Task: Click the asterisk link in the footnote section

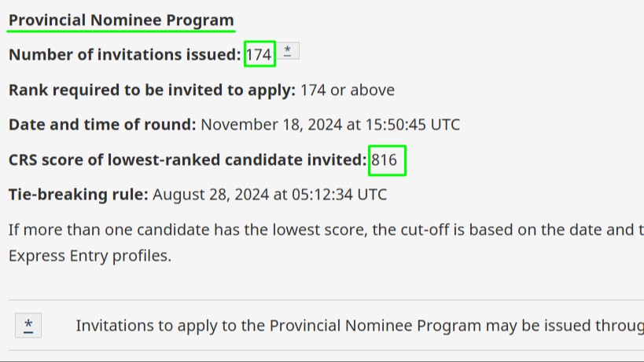Action: coord(28,325)
